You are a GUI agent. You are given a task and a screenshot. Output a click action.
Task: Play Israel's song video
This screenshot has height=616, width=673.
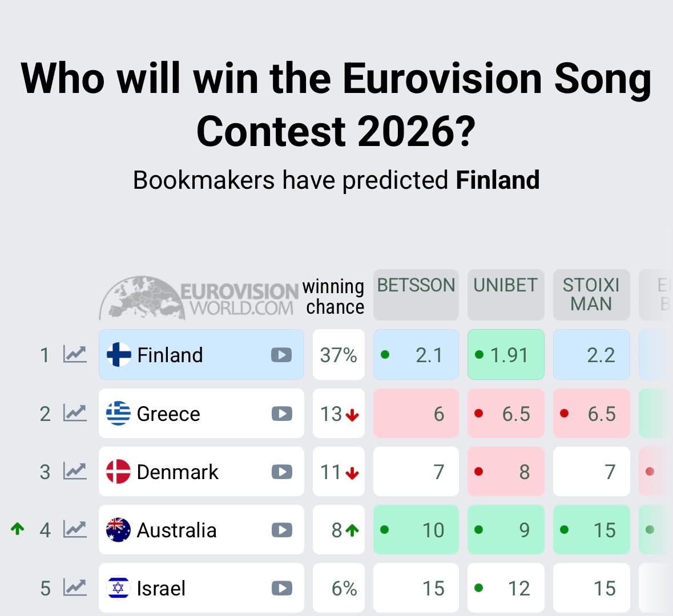(x=281, y=588)
